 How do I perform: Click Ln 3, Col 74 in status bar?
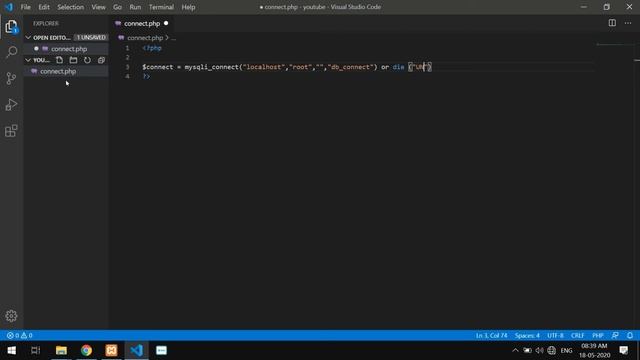[491, 336]
